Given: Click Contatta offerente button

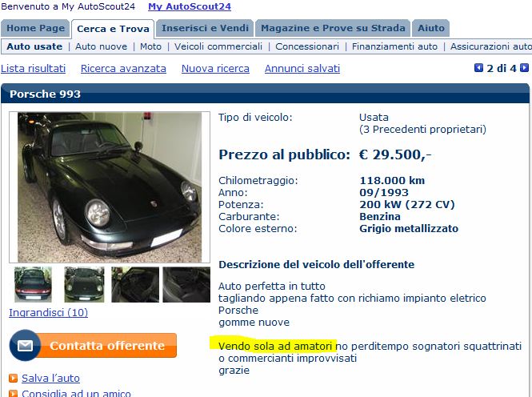Looking at the screenshot, I should tap(94, 346).
